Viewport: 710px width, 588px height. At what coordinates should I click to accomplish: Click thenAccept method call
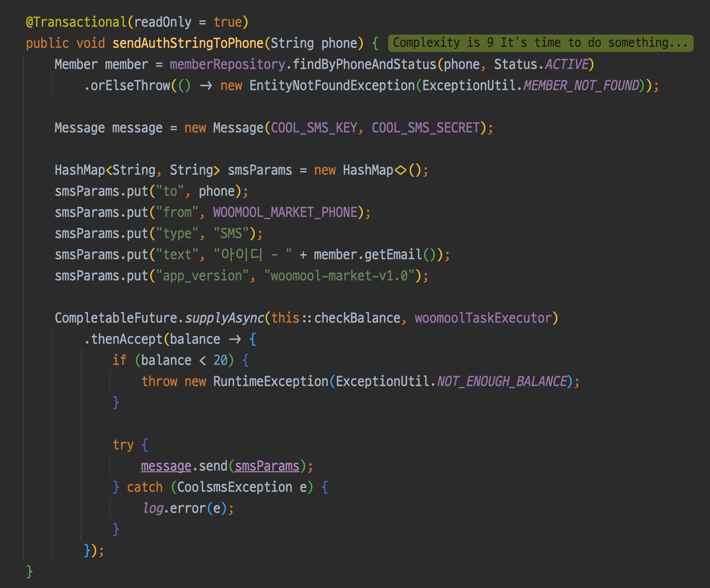pyautogui.click(x=127, y=339)
